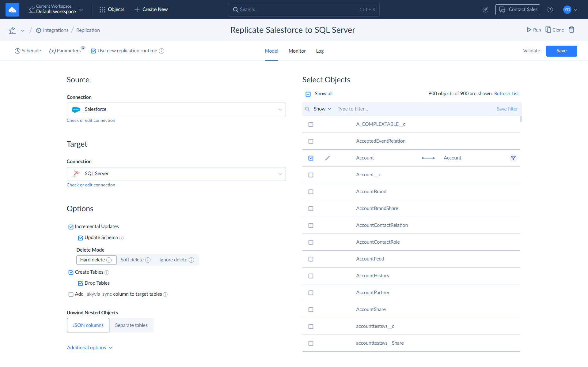Open the Show filter dropdown
588x367 pixels.
point(322,109)
